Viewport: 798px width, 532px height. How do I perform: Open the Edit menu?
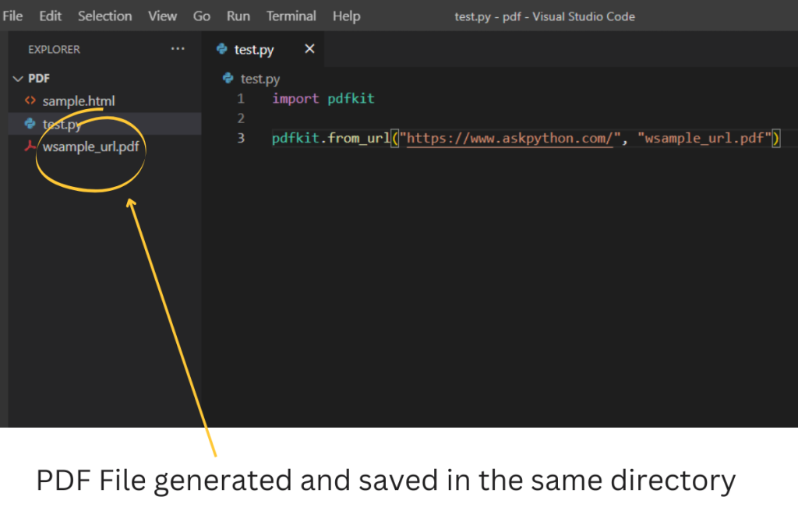coord(50,16)
